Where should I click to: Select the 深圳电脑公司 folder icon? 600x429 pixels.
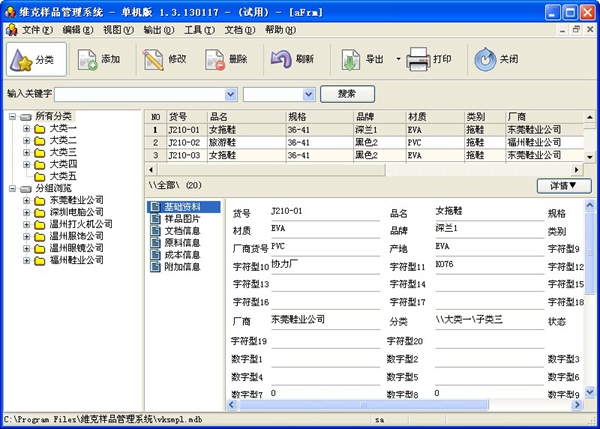pos(40,212)
